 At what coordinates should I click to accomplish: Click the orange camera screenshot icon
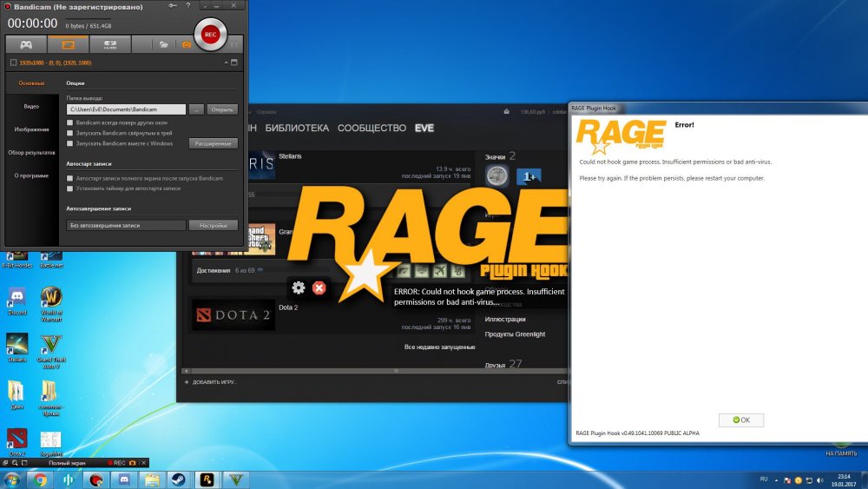185,44
